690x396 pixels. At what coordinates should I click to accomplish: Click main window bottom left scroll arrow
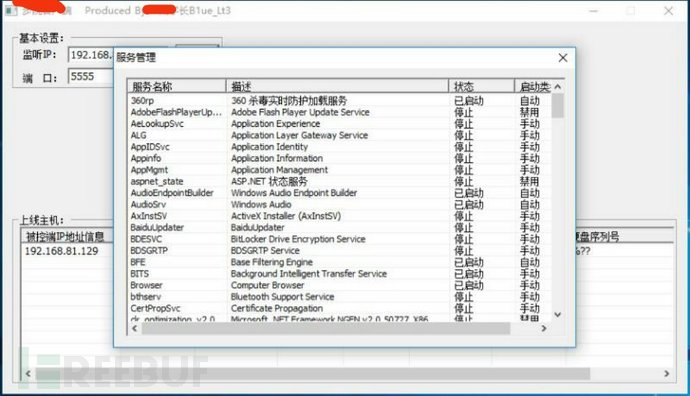pos(28,374)
